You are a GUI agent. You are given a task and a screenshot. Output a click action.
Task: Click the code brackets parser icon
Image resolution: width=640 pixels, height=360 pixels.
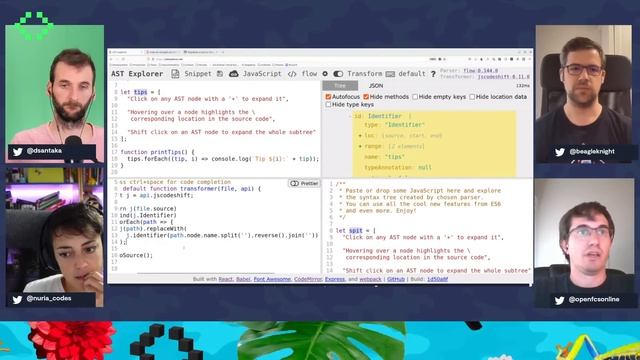[292, 74]
